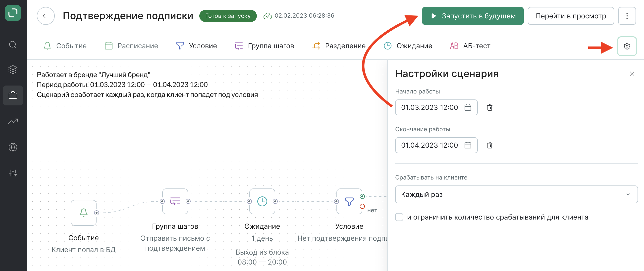The height and width of the screenshot is (271, 644).
Task: Click the Запустить в будущем button
Action: 473,16
